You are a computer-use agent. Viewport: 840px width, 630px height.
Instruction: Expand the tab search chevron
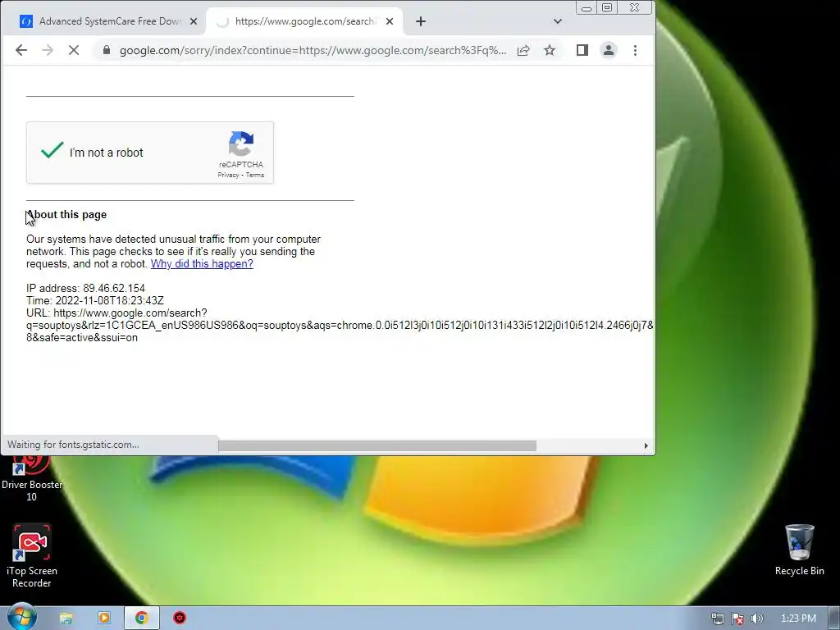pyautogui.click(x=558, y=21)
